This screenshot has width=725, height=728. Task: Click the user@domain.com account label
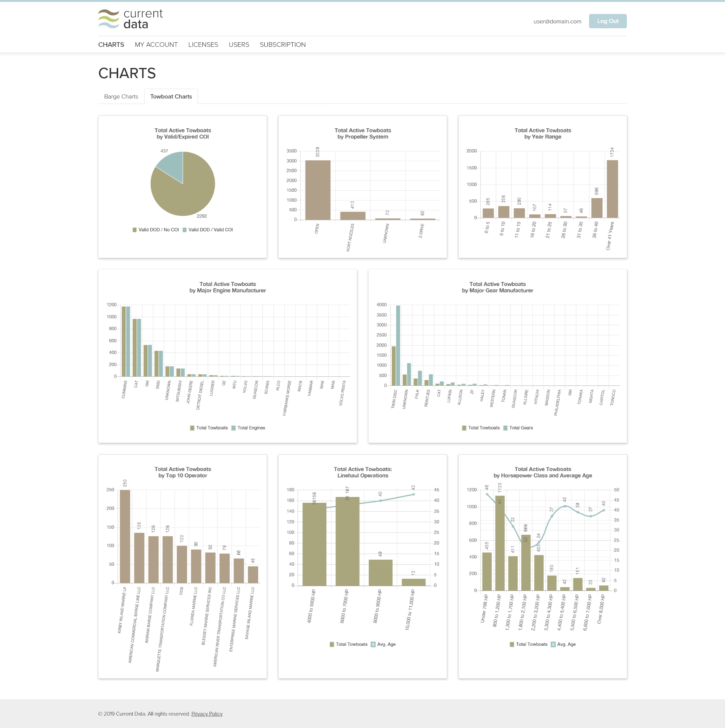click(557, 22)
